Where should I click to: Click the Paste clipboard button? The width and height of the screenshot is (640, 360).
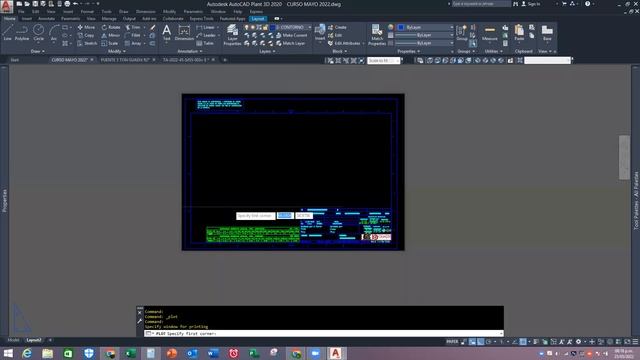(519, 32)
